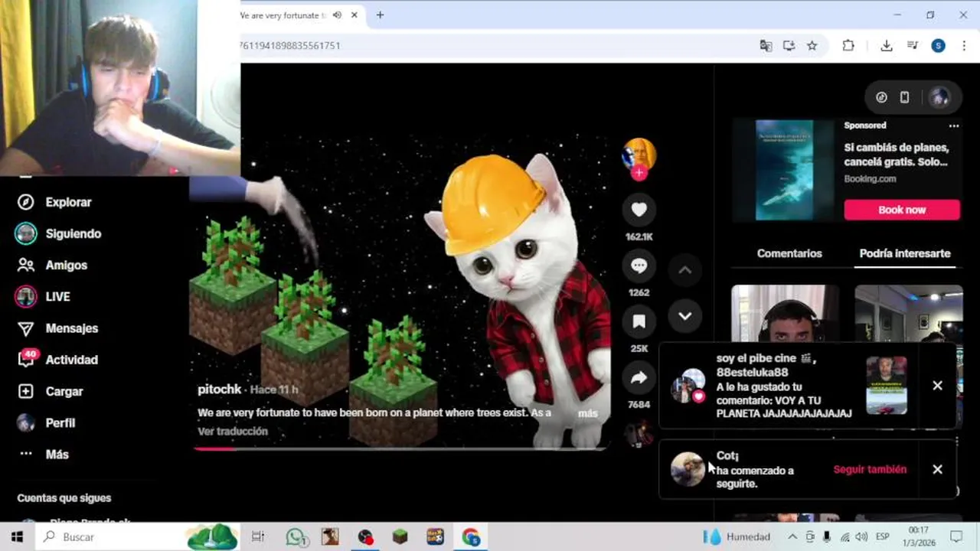This screenshot has width=980, height=551.
Task: Open the Booking.com ad thumbnail
Action: click(784, 170)
